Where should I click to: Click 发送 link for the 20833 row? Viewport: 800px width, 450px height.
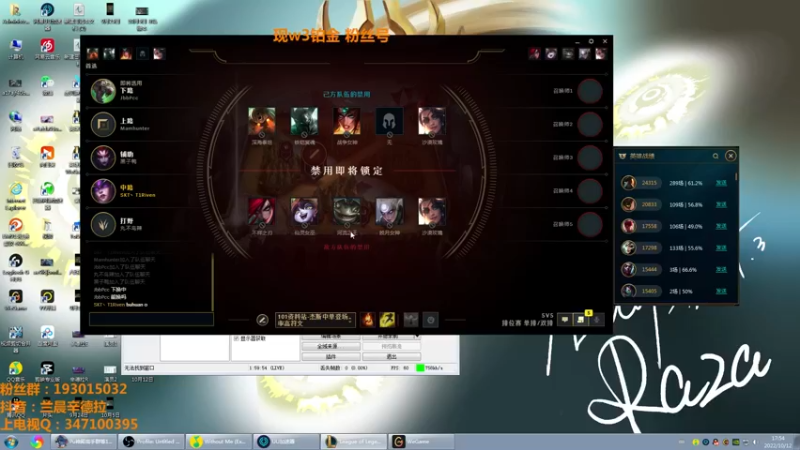[721, 205]
